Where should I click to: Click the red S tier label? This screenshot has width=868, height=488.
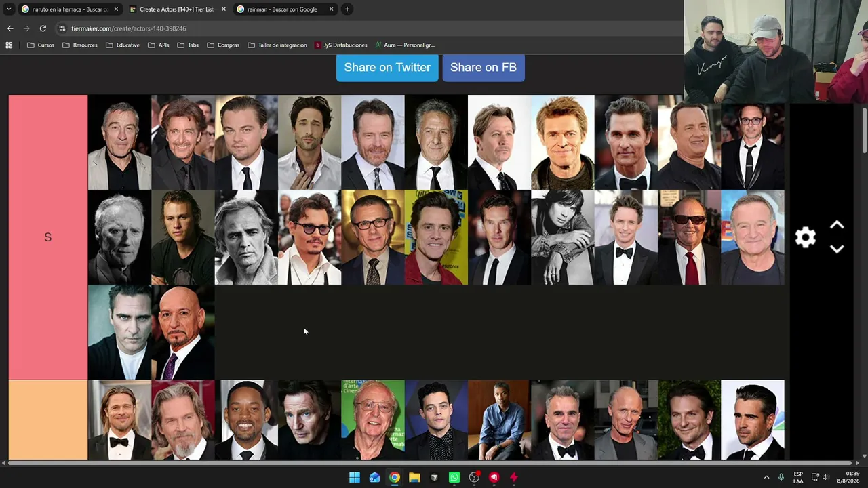point(48,237)
